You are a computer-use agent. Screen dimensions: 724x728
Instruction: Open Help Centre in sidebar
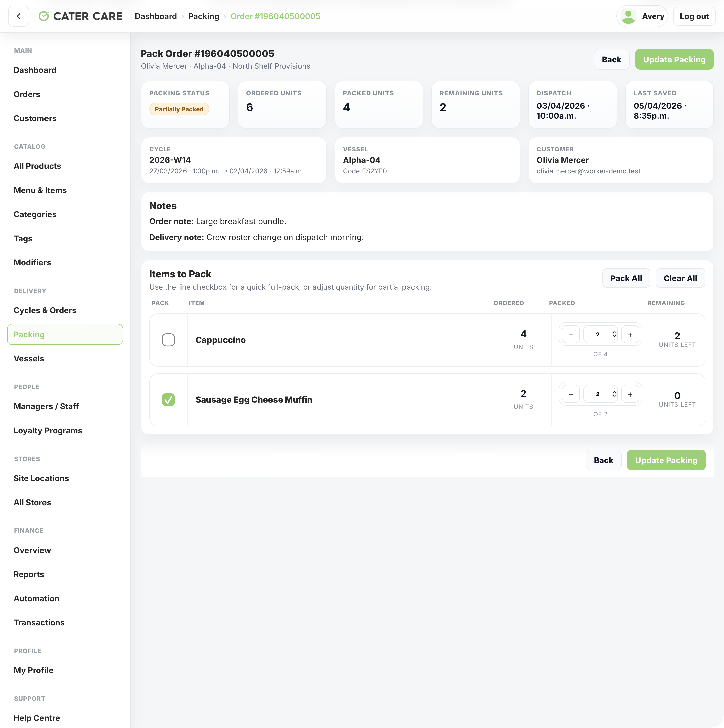37,718
